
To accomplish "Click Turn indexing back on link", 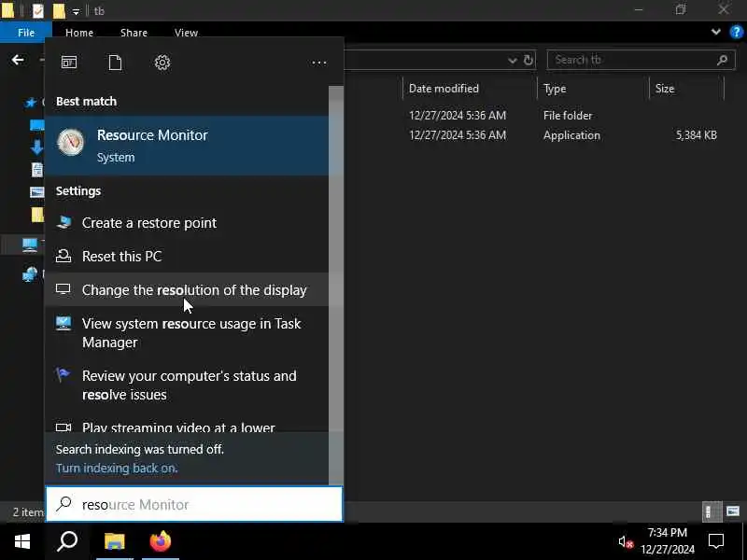I will (x=117, y=469).
